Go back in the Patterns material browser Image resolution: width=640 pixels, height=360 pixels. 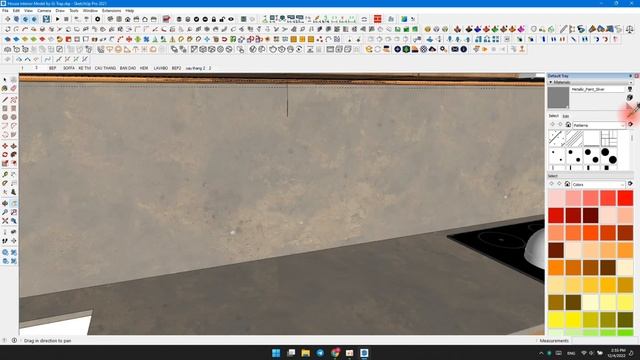[552, 124]
